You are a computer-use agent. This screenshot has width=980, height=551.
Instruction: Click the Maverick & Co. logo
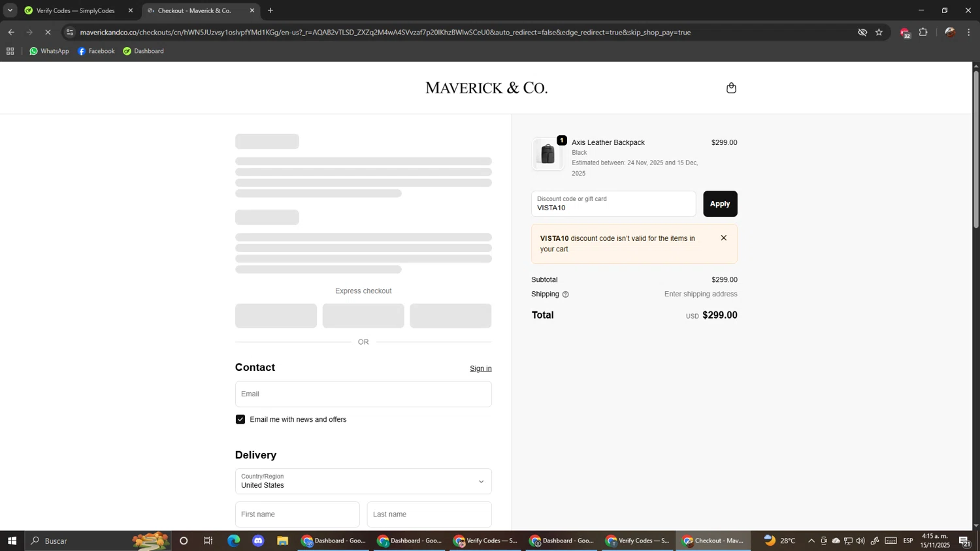(x=486, y=88)
